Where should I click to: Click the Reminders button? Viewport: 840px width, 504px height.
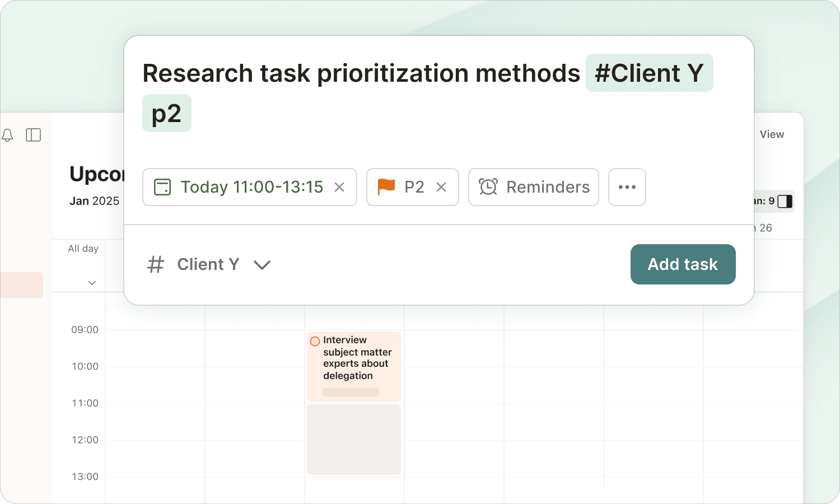tap(534, 187)
